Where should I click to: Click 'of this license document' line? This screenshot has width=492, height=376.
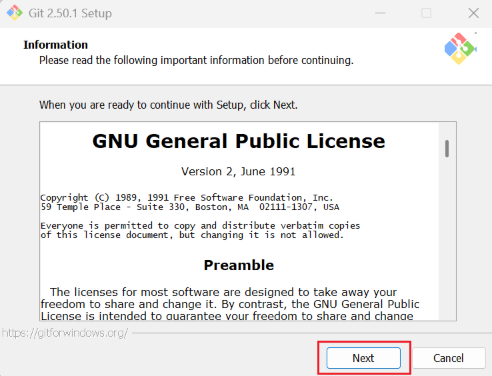(192, 235)
